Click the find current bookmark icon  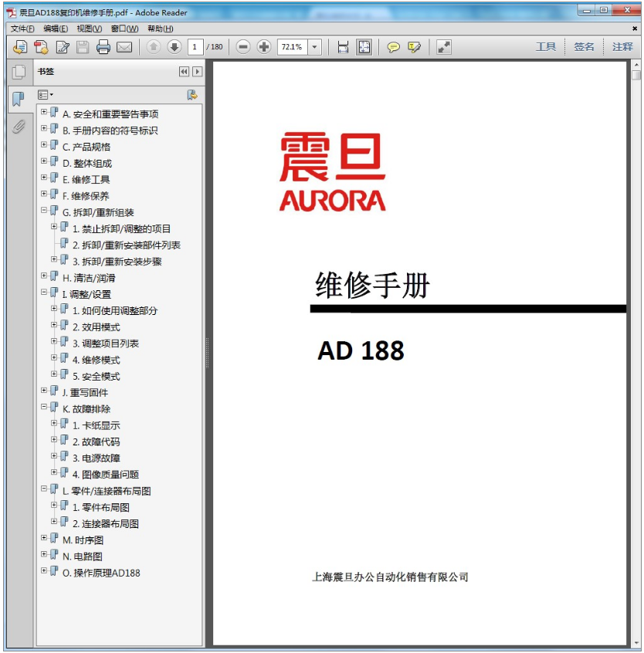pos(192,95)
